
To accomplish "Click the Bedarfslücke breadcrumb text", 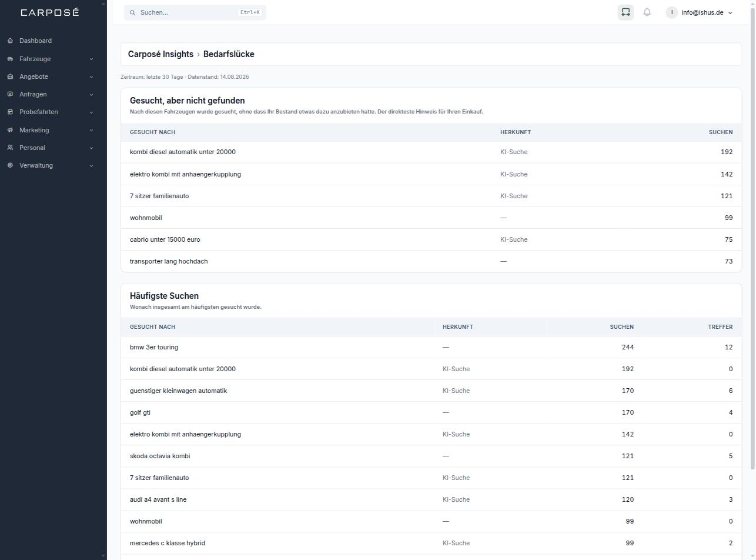I will pyautogui.click(x=229, y=54).
